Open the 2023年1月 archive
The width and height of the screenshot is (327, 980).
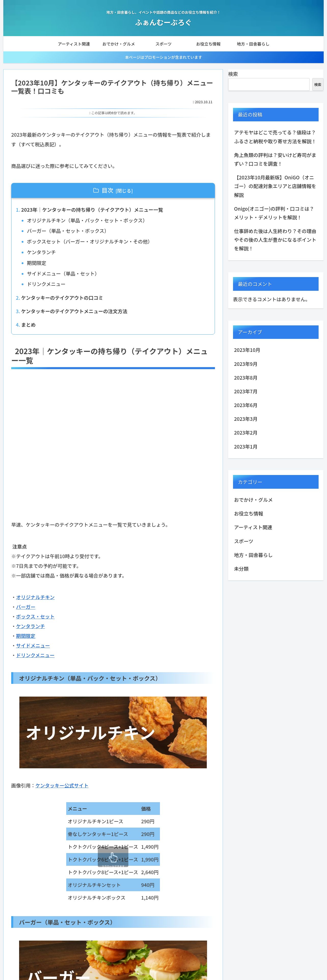coord(246,447)
